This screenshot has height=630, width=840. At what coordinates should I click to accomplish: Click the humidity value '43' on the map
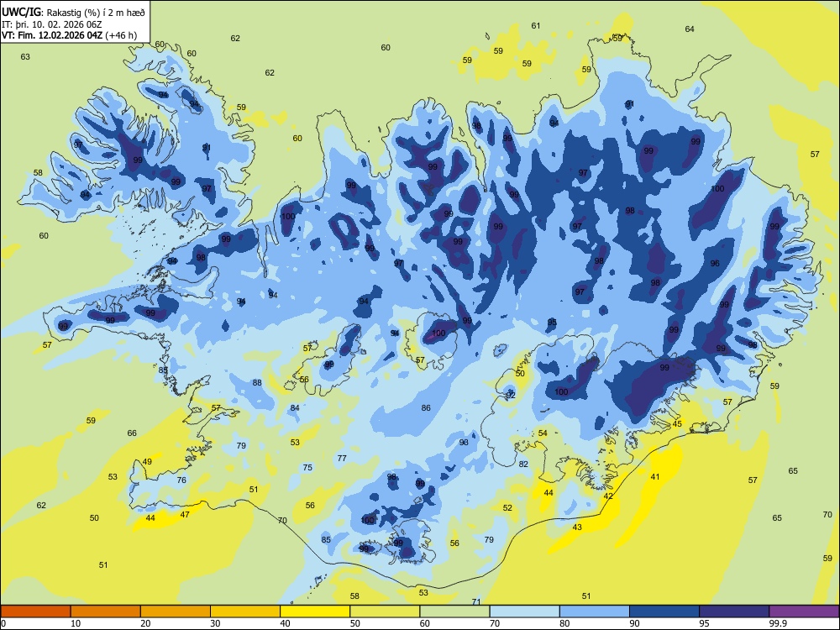click(577, 528)
